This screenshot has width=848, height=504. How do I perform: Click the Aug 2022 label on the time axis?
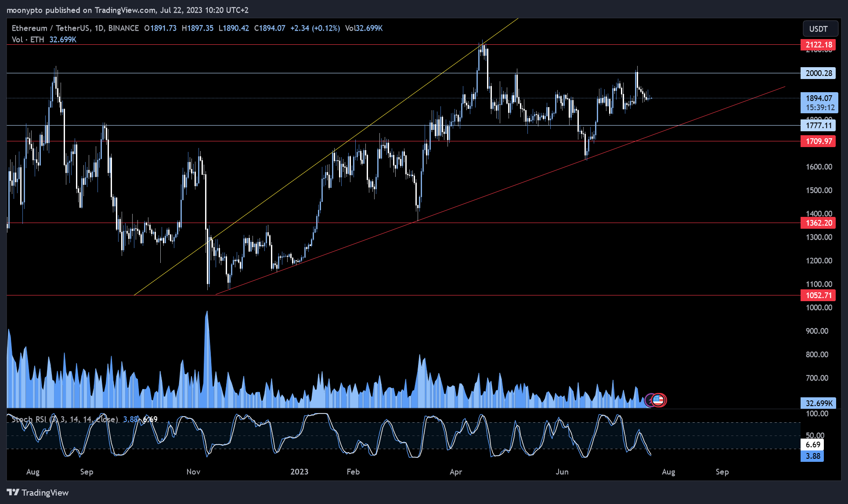33,472
